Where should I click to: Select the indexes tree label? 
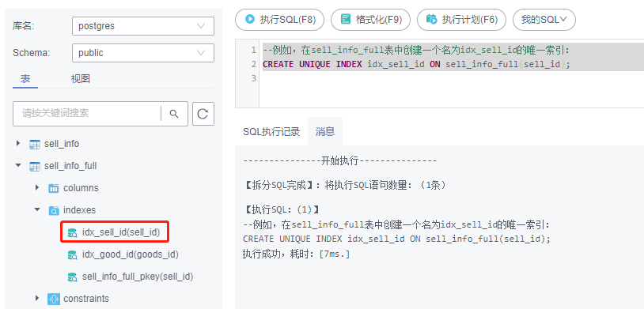(x=79, y=210)
